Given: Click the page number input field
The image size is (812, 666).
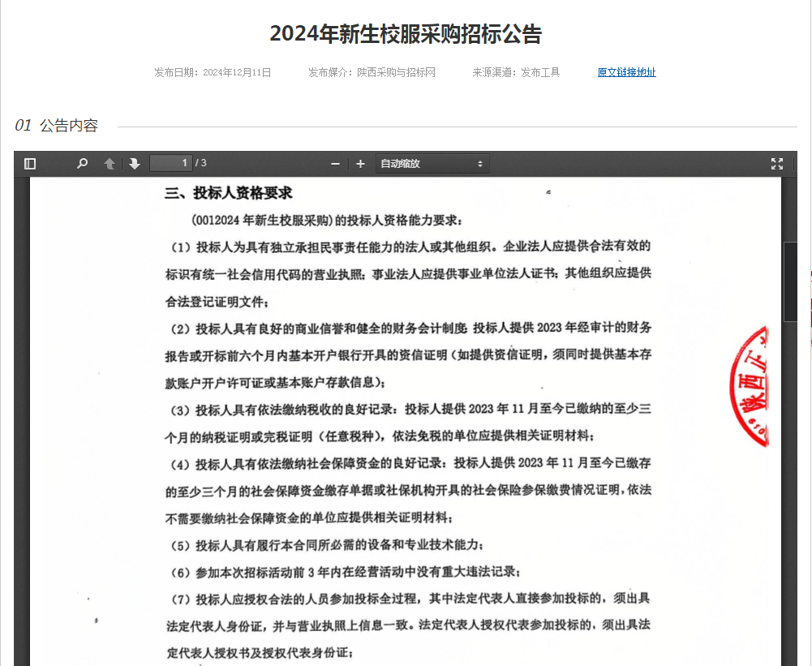Looking at the screenshot, I should (170, 163).
